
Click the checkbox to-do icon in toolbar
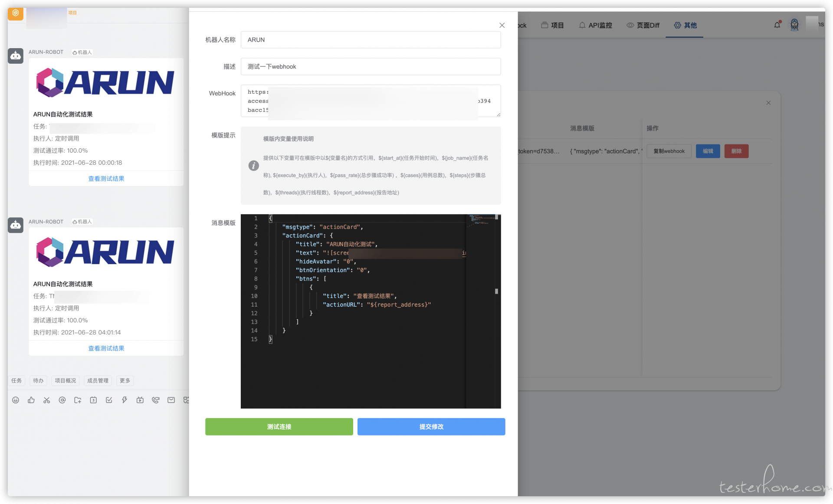tap(109, 400)
